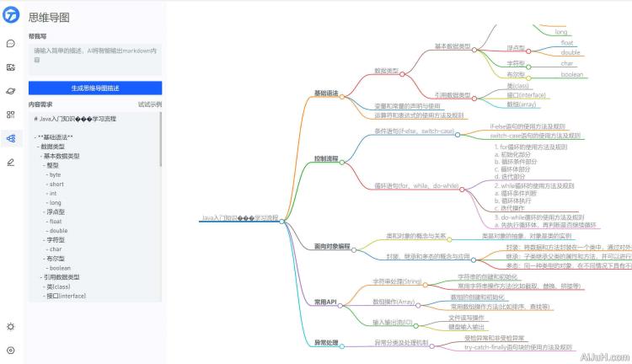
Task: Click the app logo icon in sidebar
Action: (11, 16)
